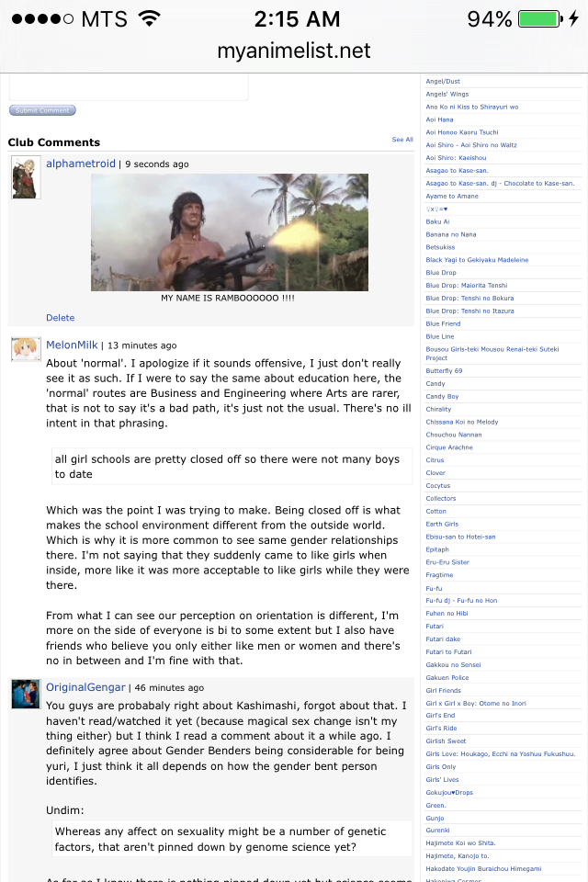Tap the Wi-Fi status icon
The width and height of the screenshot is (588, 882).
pos(150,18)
